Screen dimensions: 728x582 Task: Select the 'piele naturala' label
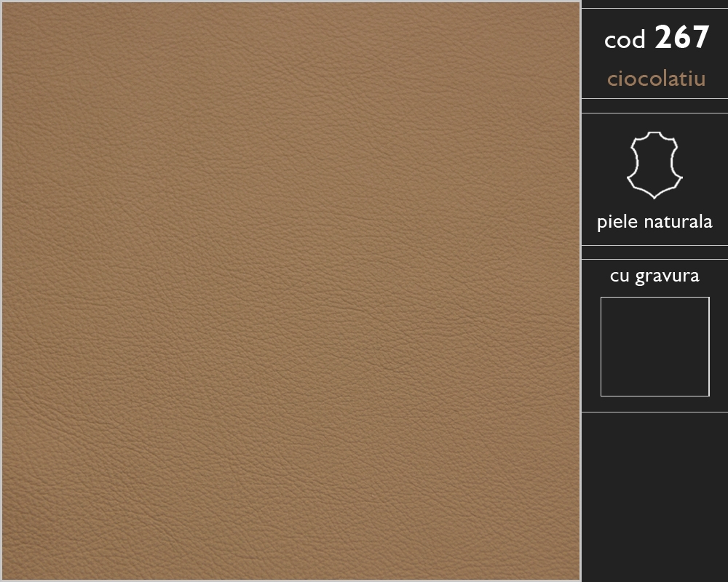tap(654, 222)
